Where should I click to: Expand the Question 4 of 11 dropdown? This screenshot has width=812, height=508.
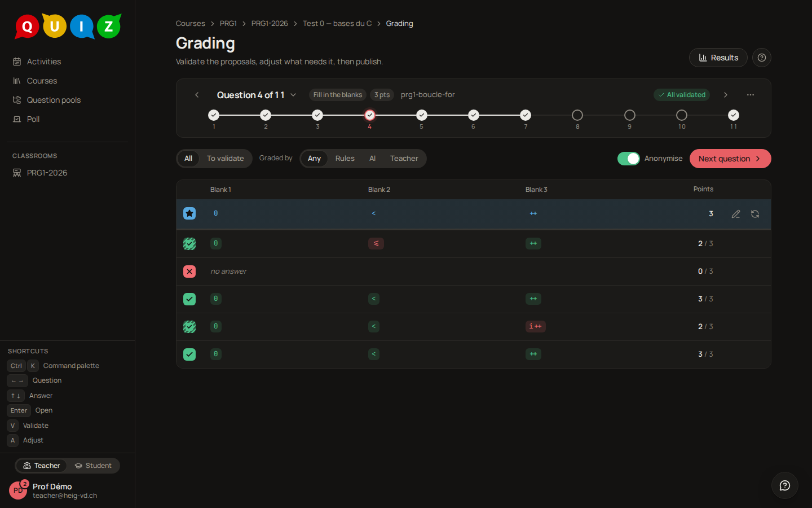(x=257, y=95)
